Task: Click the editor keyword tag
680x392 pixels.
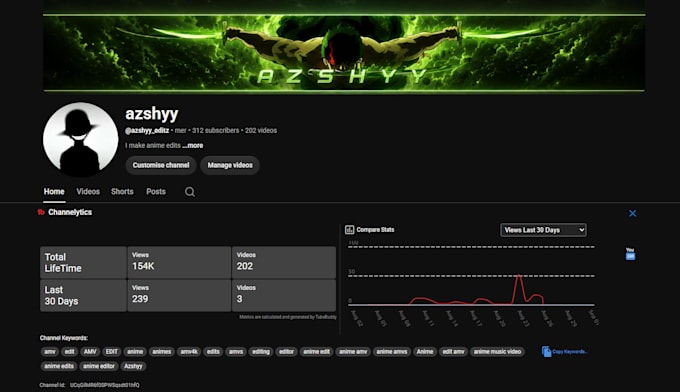Action: click(286, 352)
